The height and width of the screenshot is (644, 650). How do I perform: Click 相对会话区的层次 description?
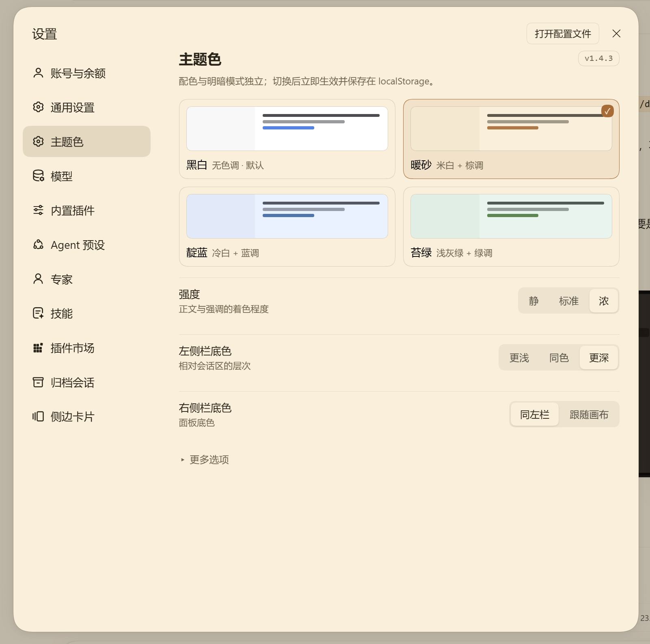pyautogui.click(x=215, y=366)
